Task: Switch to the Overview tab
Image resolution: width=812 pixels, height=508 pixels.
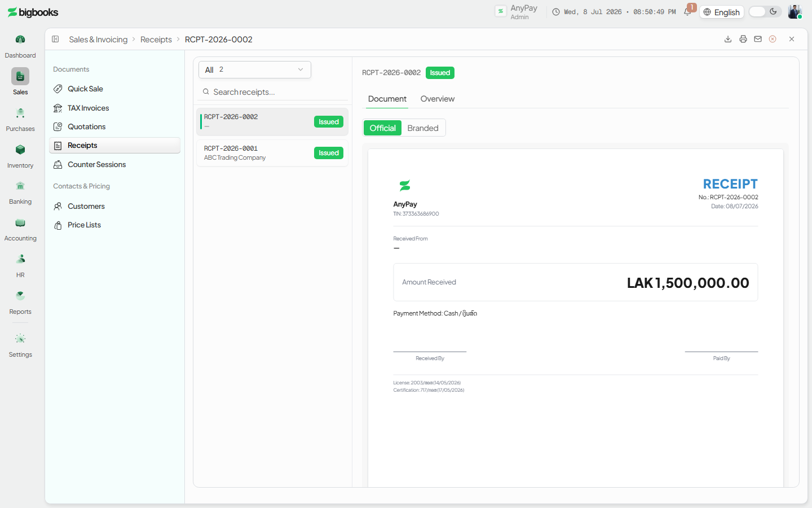Action: click(437, 99)
